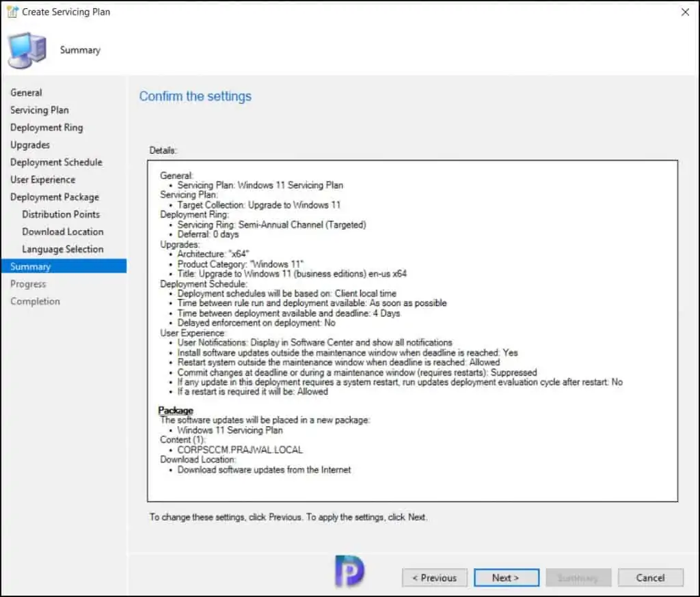Click the 'Details:' label
Viewport: 700px width, 597px height.
(163, 150)
